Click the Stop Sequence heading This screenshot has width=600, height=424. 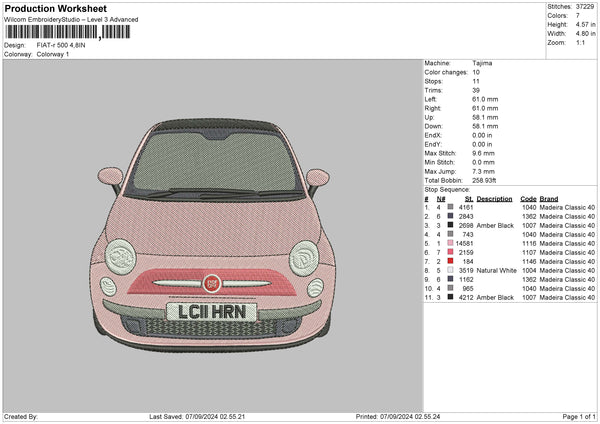tap(446, 188)
